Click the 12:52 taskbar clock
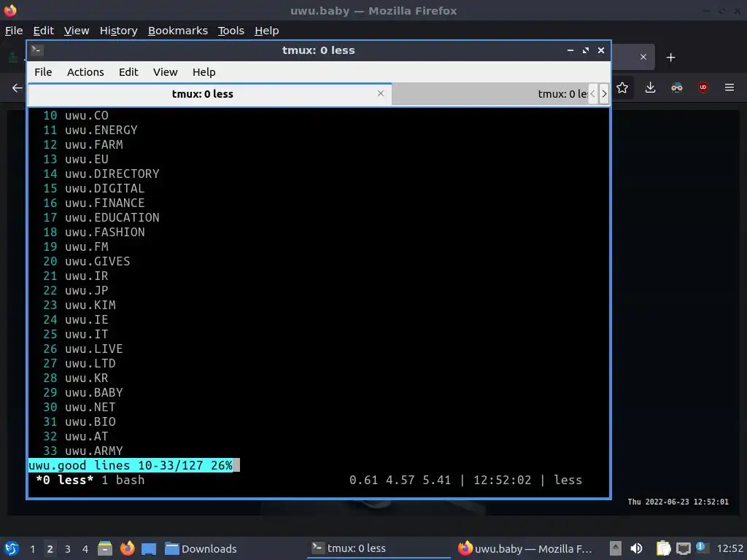Viewport: 747px width, 560px height. 729,549
